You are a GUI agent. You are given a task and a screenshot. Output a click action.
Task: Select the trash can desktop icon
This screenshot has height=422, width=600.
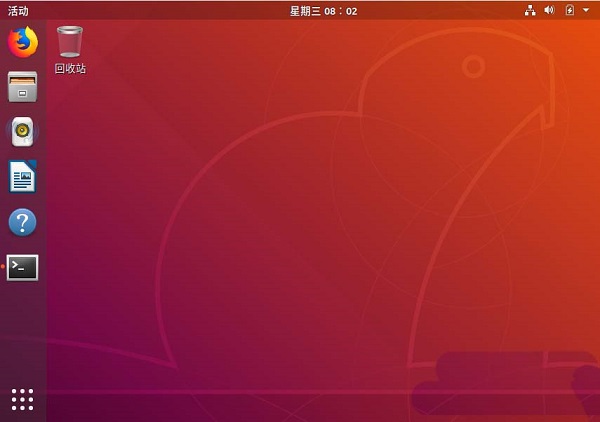pos(70,42)
